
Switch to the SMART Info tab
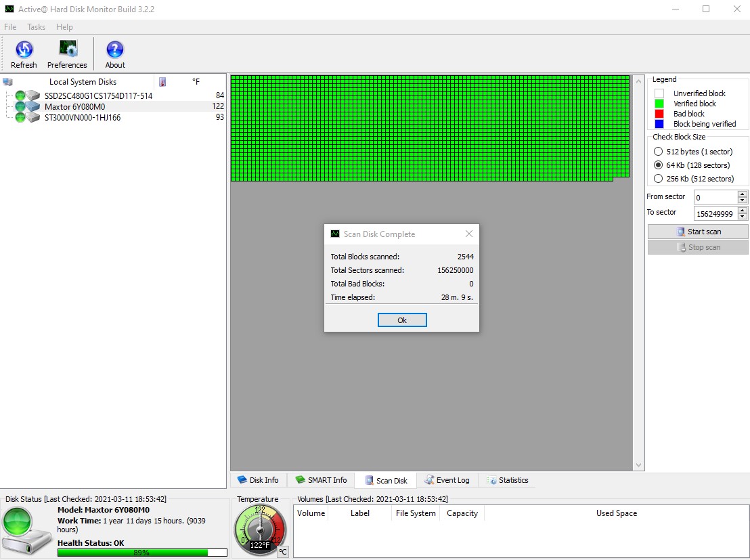(x=321, y=480)
